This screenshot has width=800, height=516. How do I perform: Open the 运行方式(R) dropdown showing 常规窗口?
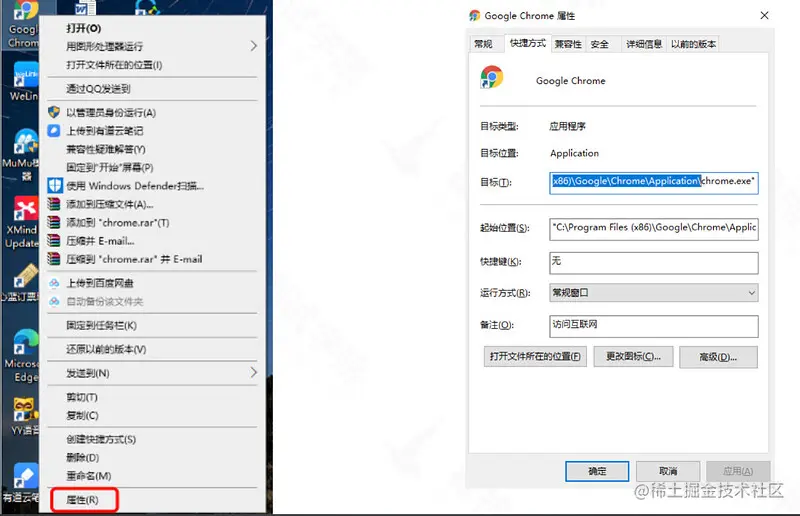[x=654, y=292]
